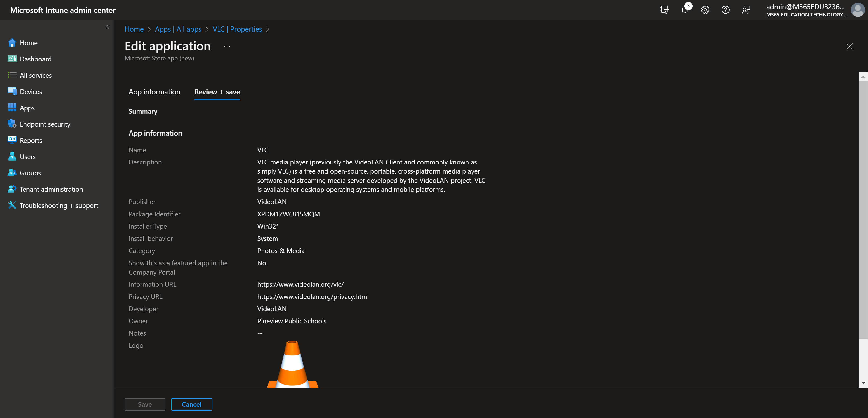This screenshot has height=418, width=868.
Task: Open Devices menu item
Action: point(31,91)
